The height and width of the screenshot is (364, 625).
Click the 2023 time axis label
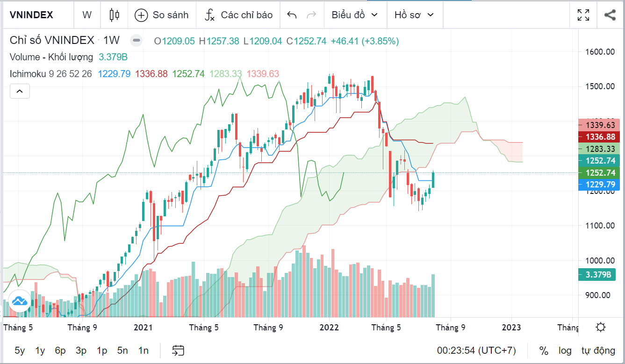click(512, 328)
